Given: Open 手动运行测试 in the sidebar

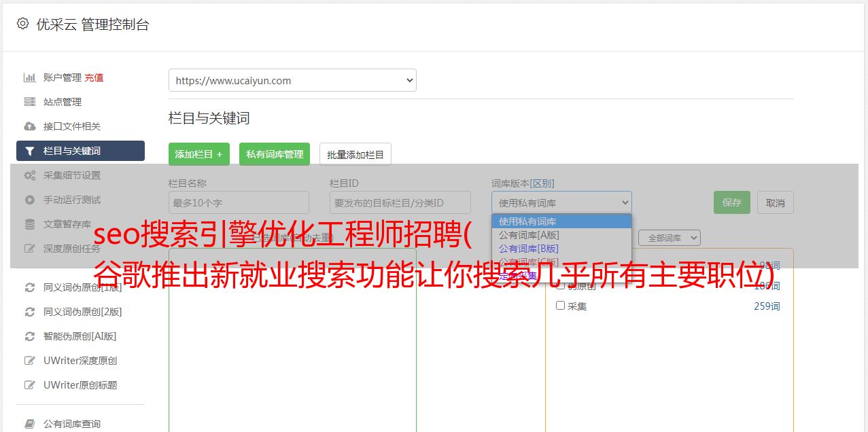Looking at the screenshot, I should [72, 200].
